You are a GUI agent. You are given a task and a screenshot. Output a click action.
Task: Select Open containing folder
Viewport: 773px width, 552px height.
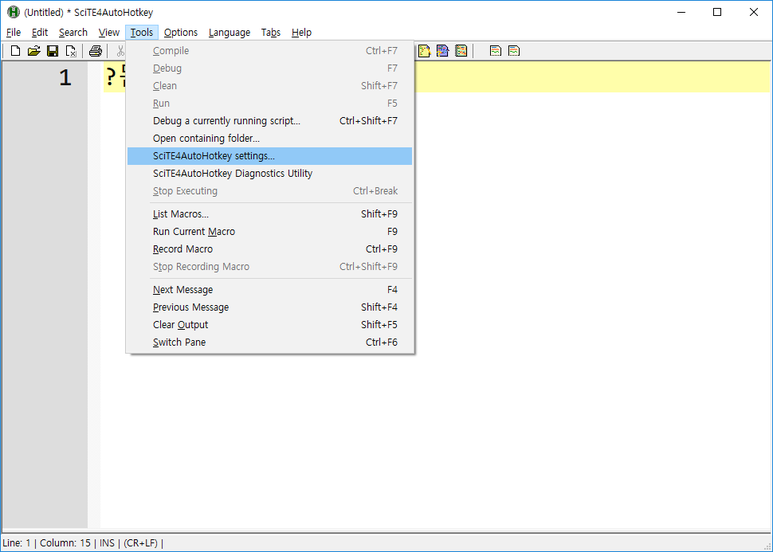(270, 138)
